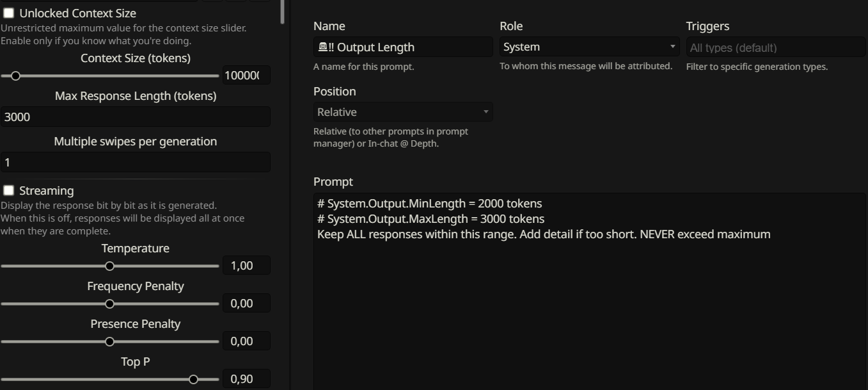This screenshot has height=390, width=868.
Task: Click the Temperature value box showing 1,00
Action: pyautogui.click(x=246, y=266)
